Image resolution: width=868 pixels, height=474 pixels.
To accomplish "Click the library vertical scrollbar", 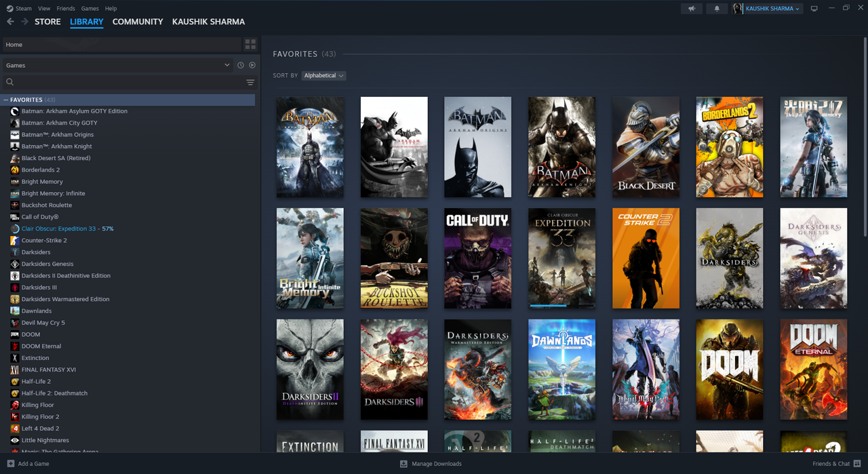I will click(x=865, y=136).
